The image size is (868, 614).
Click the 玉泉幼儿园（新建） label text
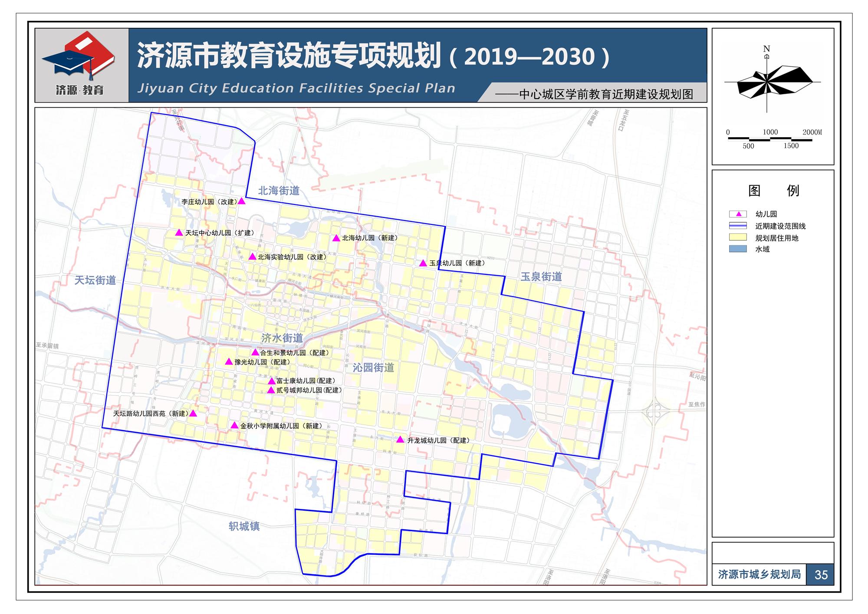click(x=457, y=264)
